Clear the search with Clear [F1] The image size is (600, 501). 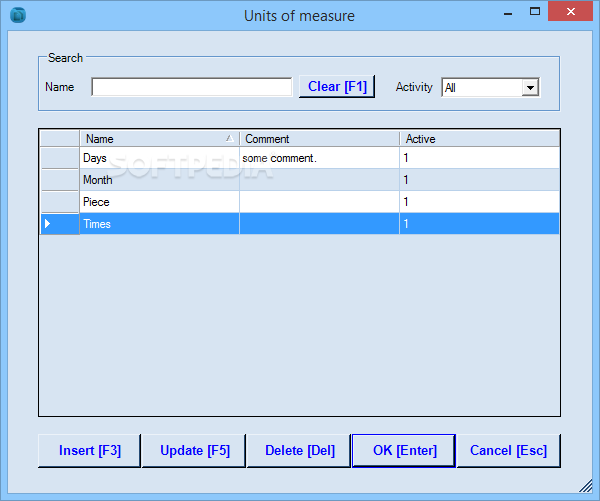337,86
